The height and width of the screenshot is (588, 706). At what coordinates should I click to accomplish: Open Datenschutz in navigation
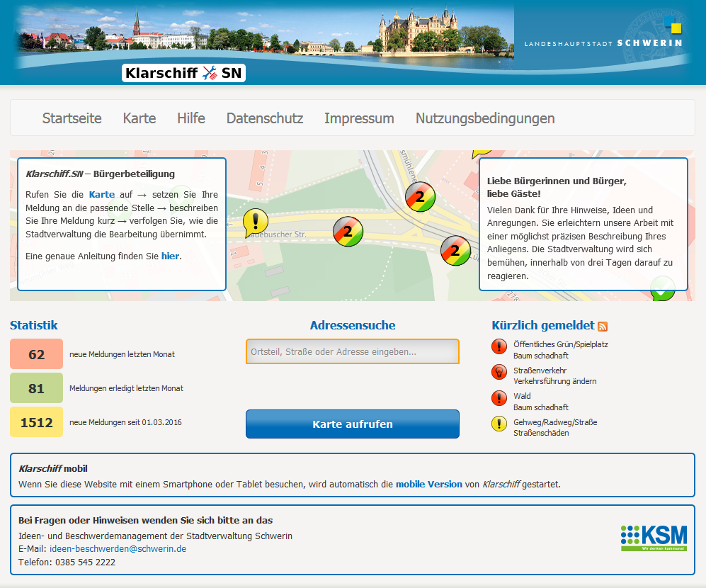[x=265, y=118]
